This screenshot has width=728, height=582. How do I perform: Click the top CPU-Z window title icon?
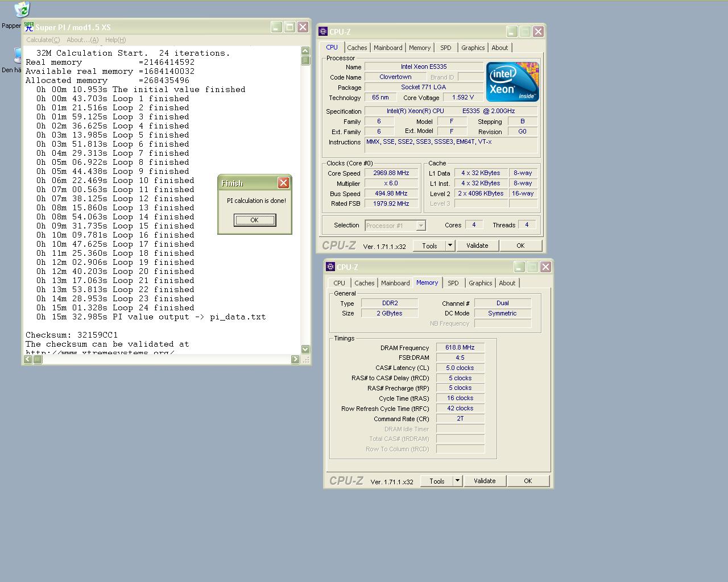tap(323, 32)
